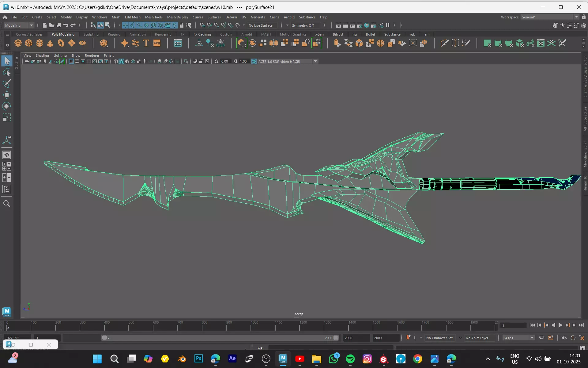Create a polygon plane from the shelf
The height and width of the screenshot is (368, 588).
click(x=72, y=43)
